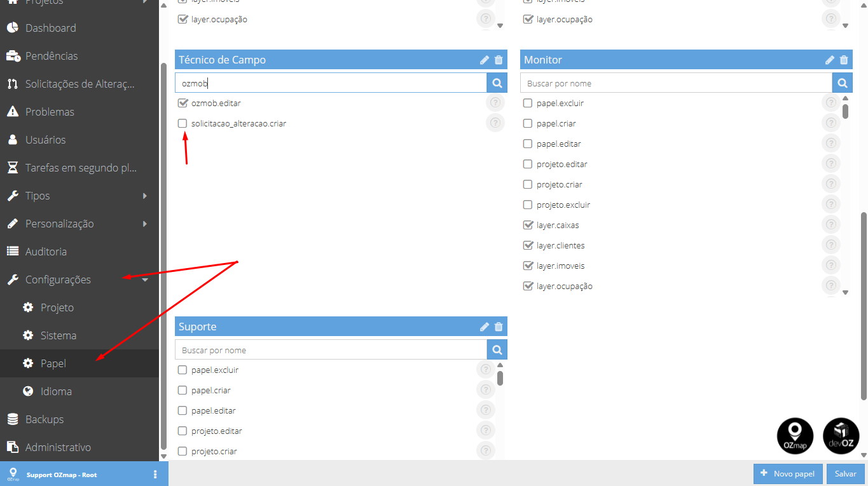Search icon in Monitor panel
The width and height of the screenshot is (868, 486).
pyautogui.click(x=843, y=83)
